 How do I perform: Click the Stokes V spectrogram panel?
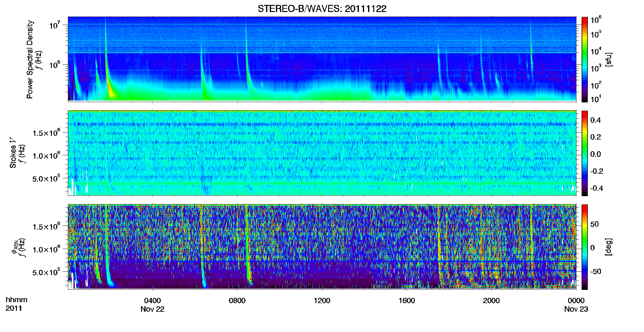322,153
